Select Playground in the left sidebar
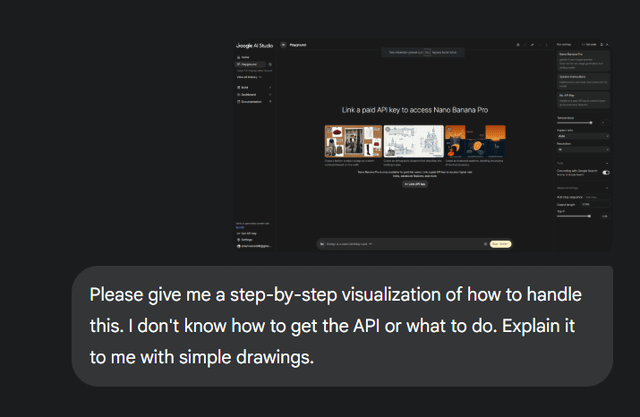 click(x=250, y=64)
